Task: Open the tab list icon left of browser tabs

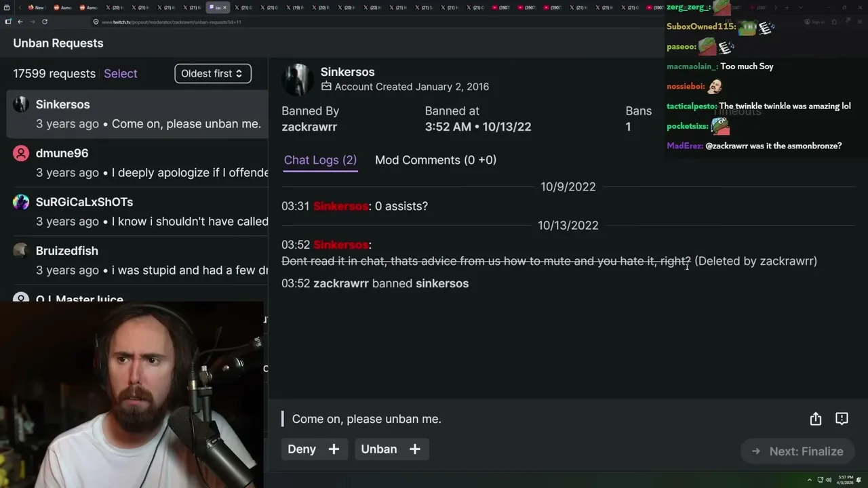Action: pyautogui.click(x=7, y=7)
